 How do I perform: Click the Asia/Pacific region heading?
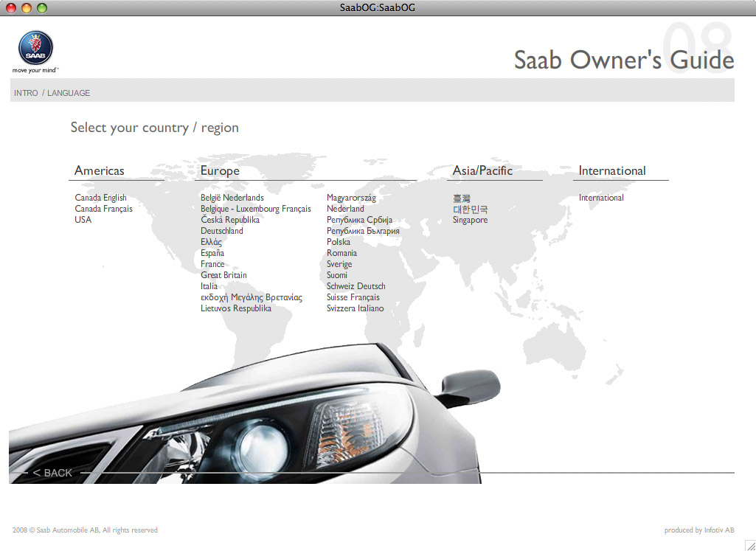[482, 170]
